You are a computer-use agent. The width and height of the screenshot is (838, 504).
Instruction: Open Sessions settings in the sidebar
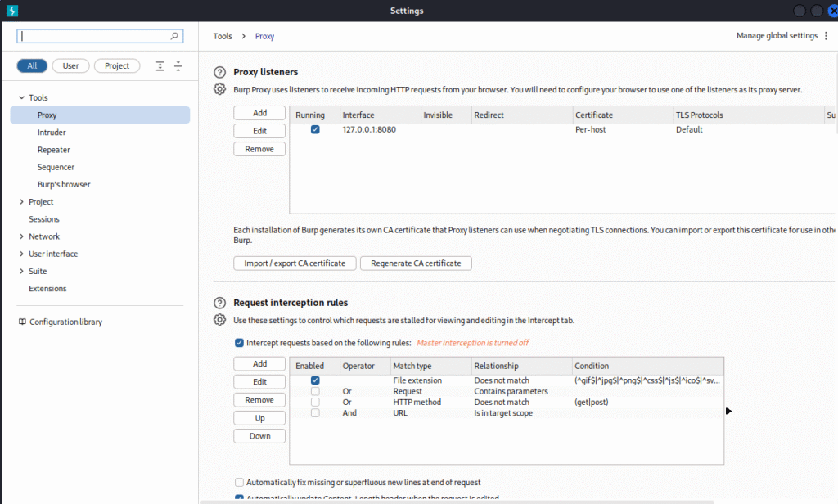(x=44, y=219)
